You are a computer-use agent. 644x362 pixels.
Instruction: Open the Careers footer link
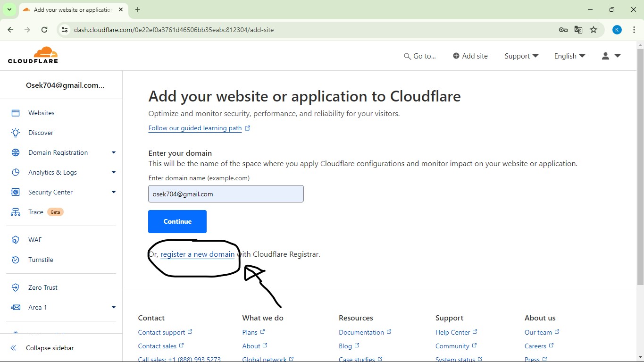click(539, 346)
